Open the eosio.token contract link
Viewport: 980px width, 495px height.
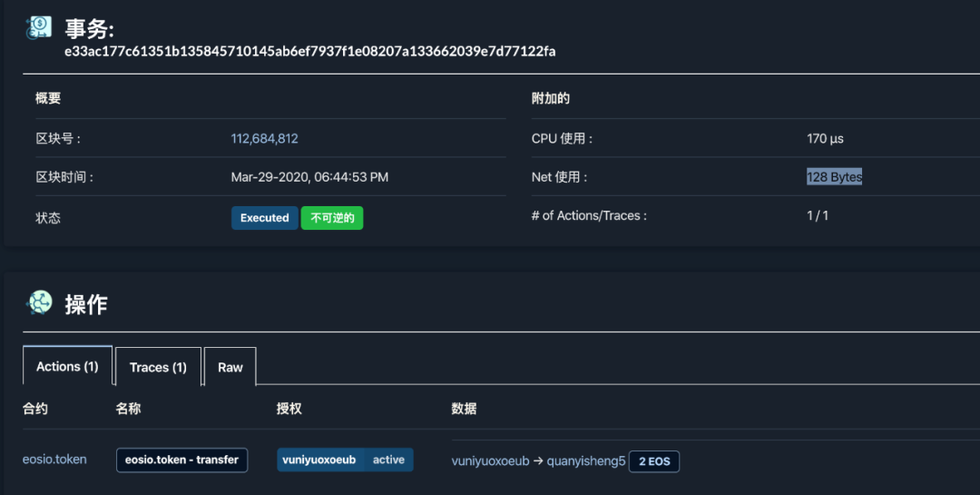coord(54,460)
